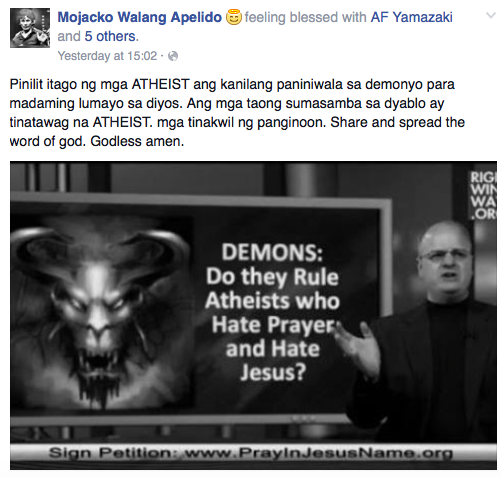This screenshot has width=501, height=477.
Task: Click the Mojacko Walang Apelido name link
Action: pyautogui.click(x=140, y=17)
